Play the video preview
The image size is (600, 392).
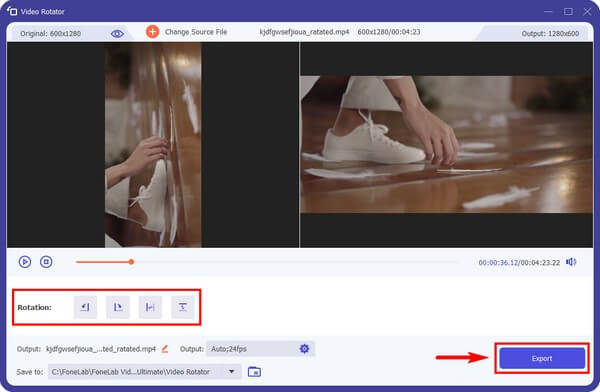(x=25, y=262)
